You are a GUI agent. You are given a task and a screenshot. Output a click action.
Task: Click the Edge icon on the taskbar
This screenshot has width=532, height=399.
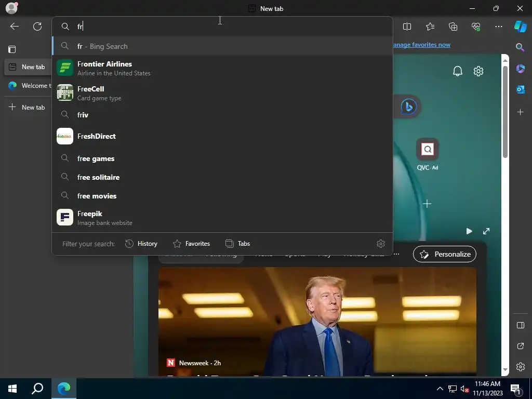pyautogui.click(x=64, y=389)
